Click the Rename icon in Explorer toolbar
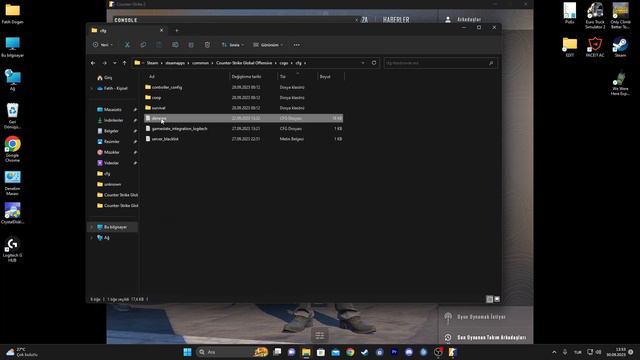This screenshot has height=360, width=640. 175,45
